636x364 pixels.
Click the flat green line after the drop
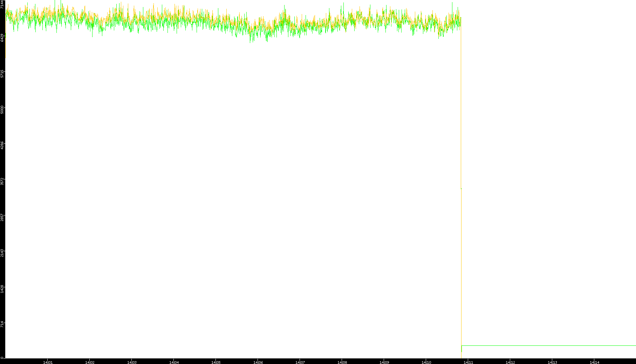tap(547, 346)
